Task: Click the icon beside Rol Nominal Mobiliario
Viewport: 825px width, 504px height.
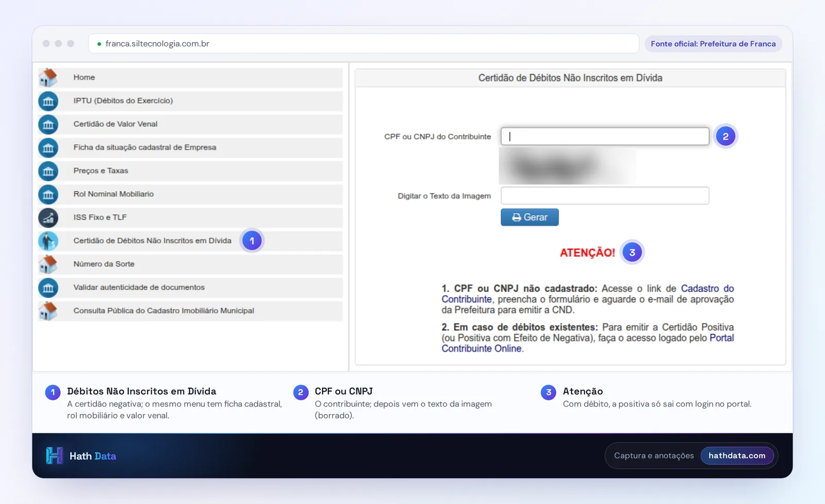Action: click(x=48, y=194)
